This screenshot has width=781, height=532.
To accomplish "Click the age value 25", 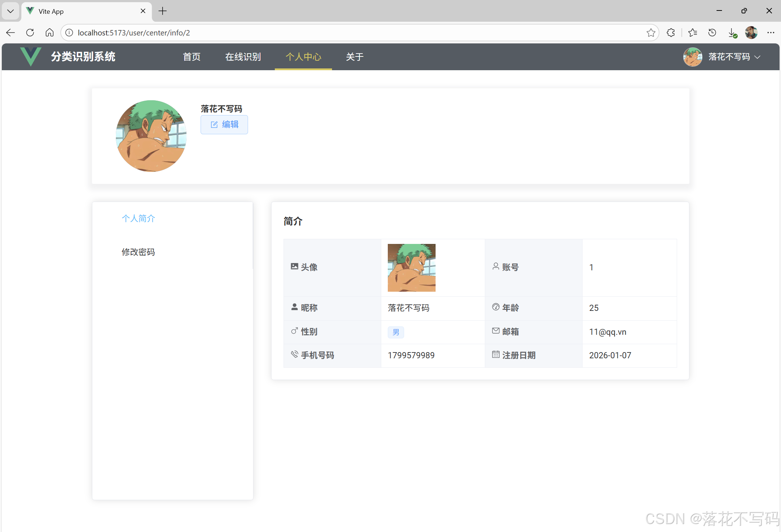I will (x=594, y=308).
